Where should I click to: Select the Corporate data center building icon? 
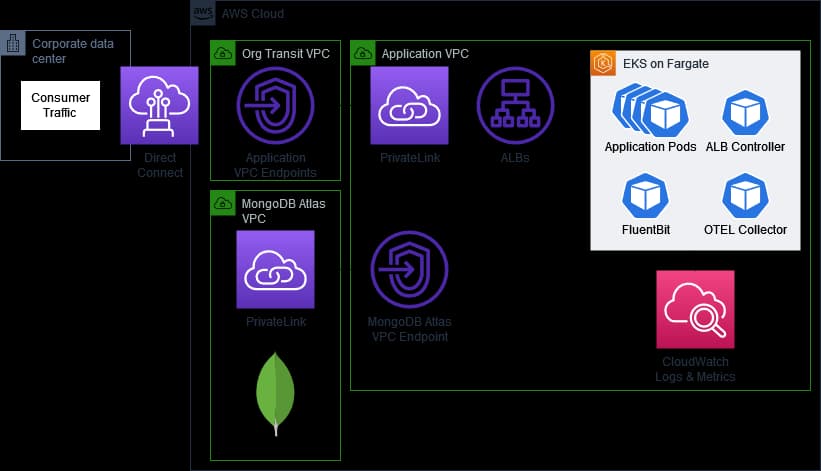click(13, 43)
